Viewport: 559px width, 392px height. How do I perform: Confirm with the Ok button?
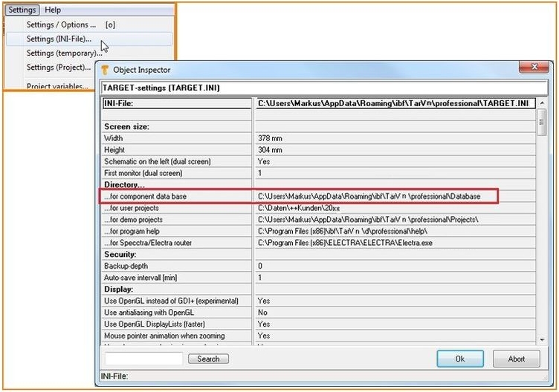pyautogui.click(x=459, y=359)
